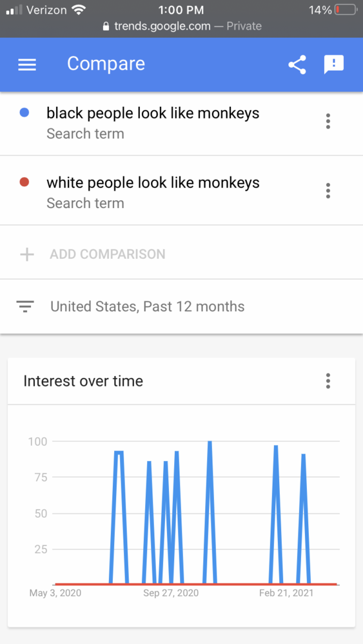Select the red dot color swatch
Screen dimensions: 363x644
point(25,182)
